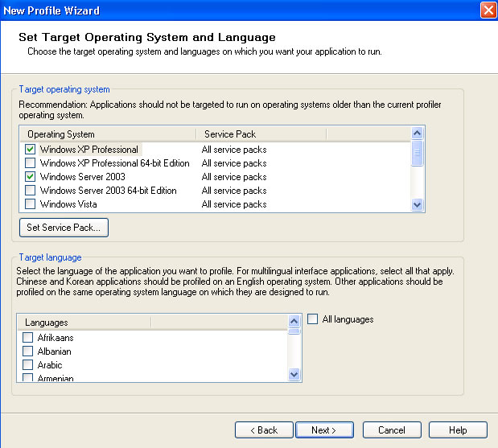Uncheck the Windows Server 2003 checkbox
498x448 pixels.
[31, 176]
